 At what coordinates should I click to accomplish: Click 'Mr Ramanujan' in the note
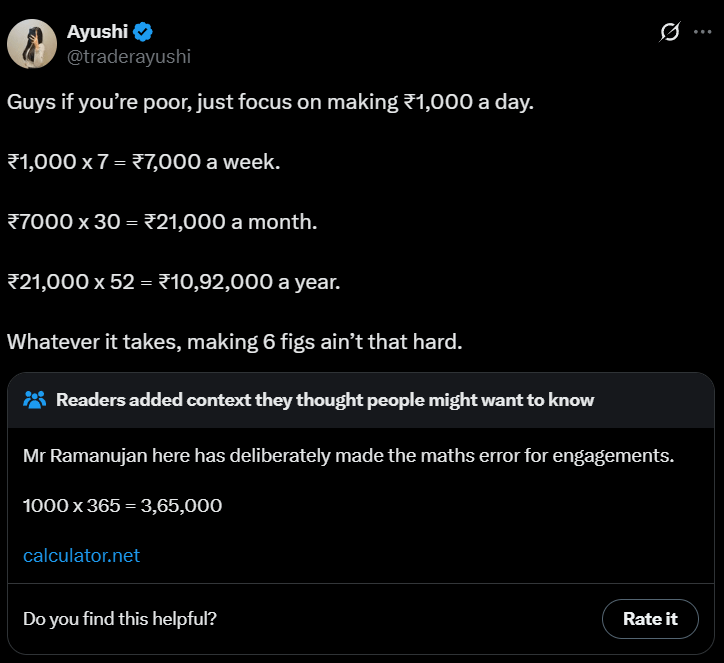pyautogui.click(x=83, y=456)
